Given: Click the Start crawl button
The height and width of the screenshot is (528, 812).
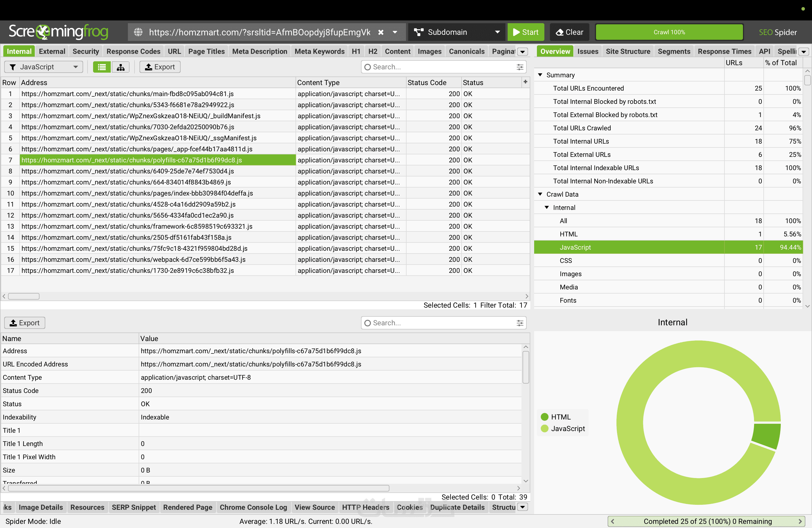Looking at the screenshot, I should pos(525,32).
